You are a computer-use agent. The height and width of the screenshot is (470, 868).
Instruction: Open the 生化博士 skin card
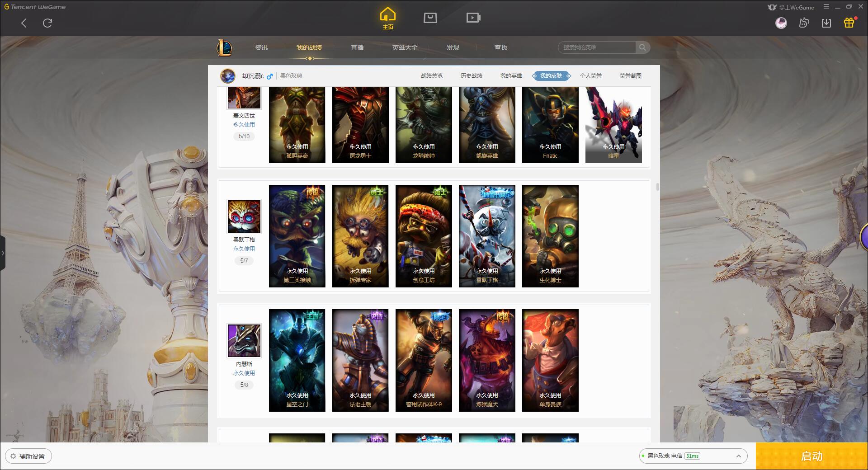click(x=550, y=236)
